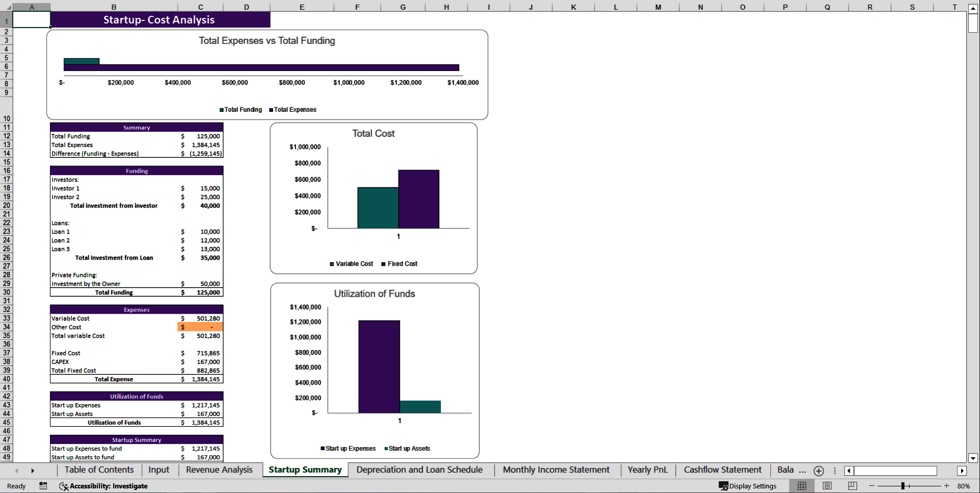Select the 80% zoom percentage display
The height and width of the screenshot is (493, 980).
(x=965, y=486)
